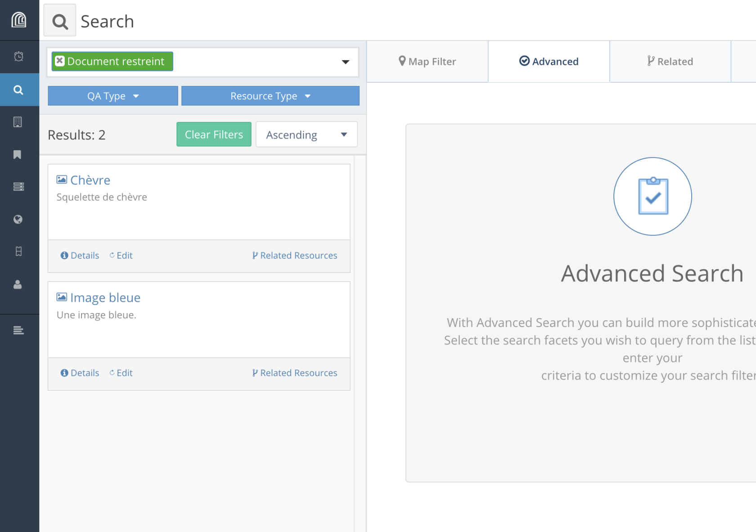Switch to the Map Filter tab
Image resolution: width=756 pixels, height=532 pixels.
pyautogui.click(x=427, y=62)
